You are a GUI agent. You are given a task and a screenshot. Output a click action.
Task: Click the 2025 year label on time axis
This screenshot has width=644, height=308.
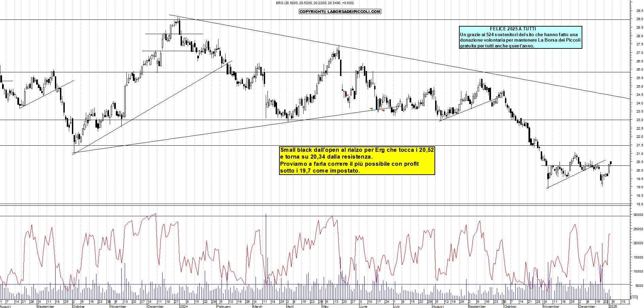[x=613, y=306]
